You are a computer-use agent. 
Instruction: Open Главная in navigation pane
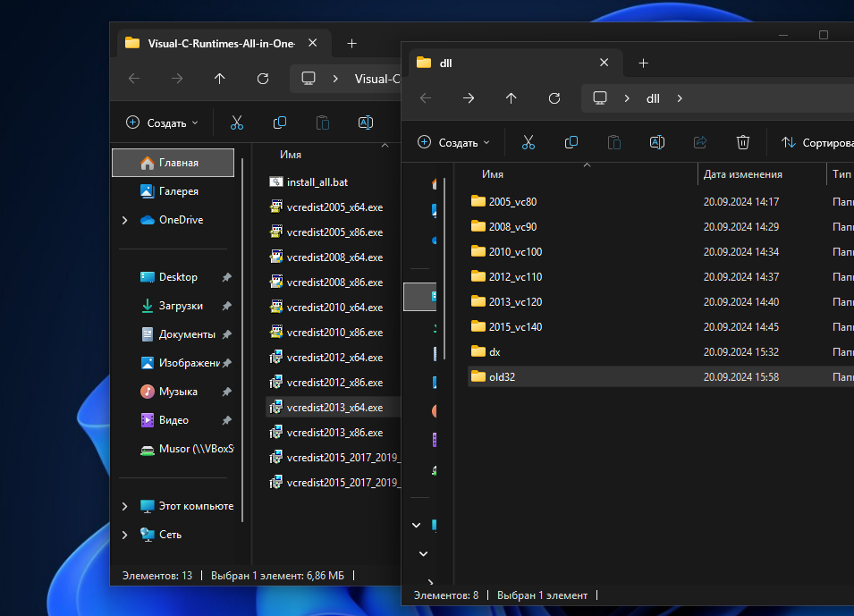(x=173, y=163)
